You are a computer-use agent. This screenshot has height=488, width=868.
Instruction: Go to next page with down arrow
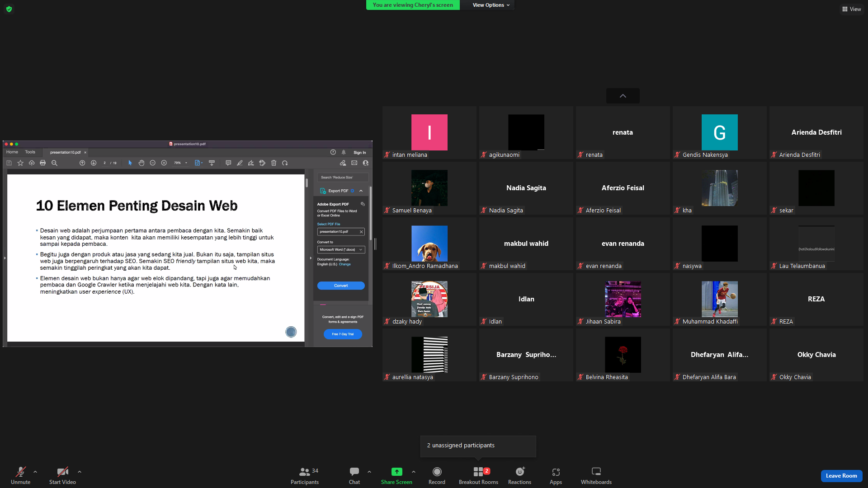tap(94, 163)
